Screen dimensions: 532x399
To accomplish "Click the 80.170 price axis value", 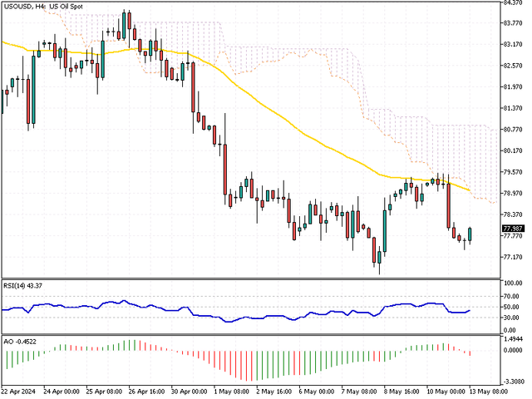I will coord(513,150).
